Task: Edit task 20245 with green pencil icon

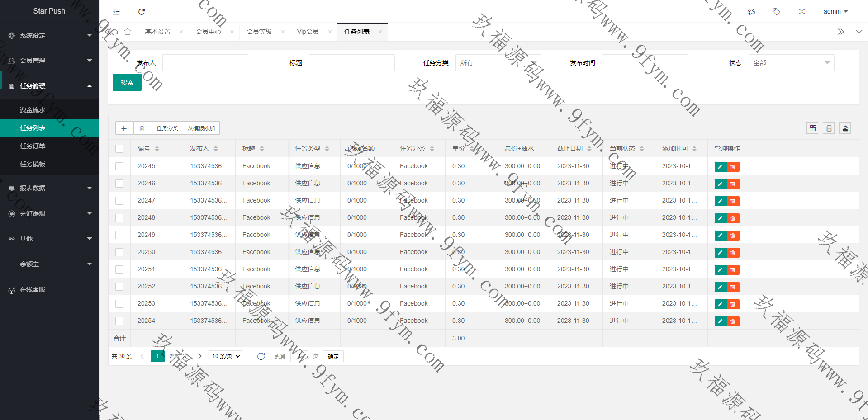Action: (720, 167)
